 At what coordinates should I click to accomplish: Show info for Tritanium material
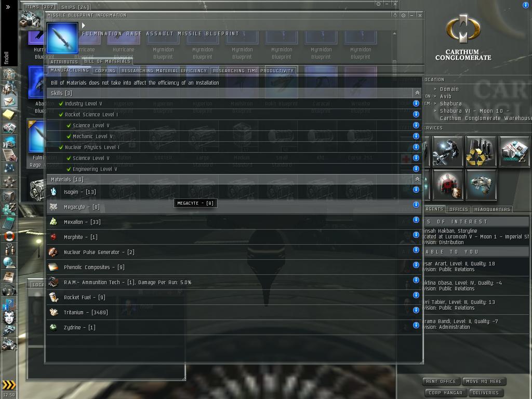point(416,310)
